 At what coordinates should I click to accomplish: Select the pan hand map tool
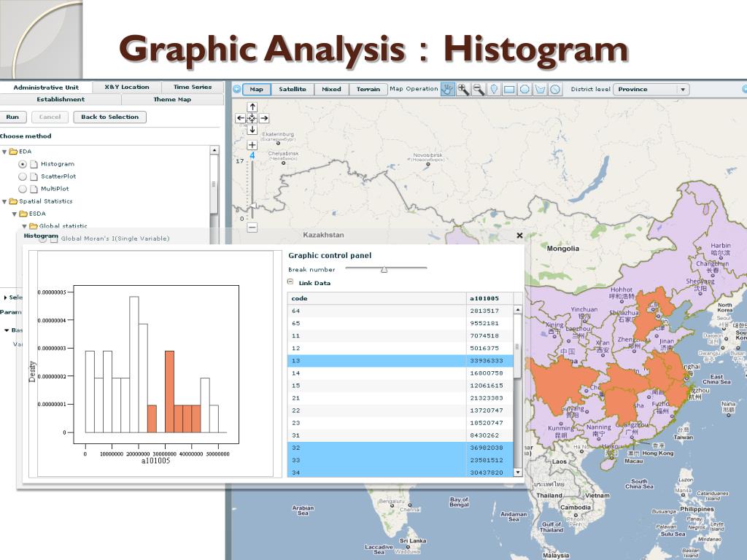pyautogui.click(x=447, y=89)
